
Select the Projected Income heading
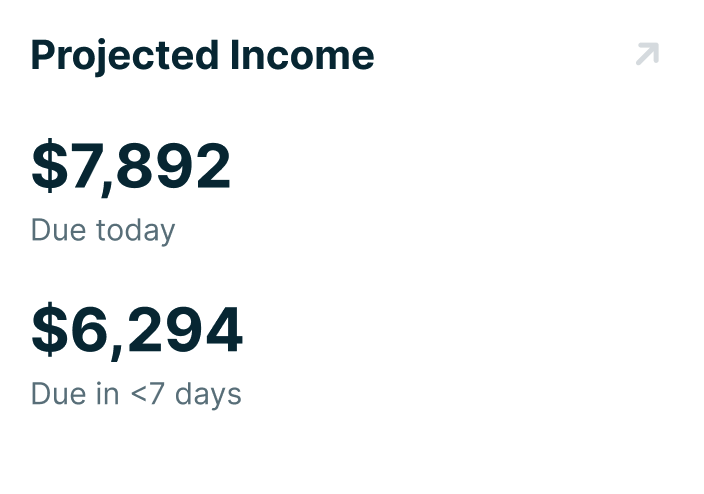click(202, 55)
